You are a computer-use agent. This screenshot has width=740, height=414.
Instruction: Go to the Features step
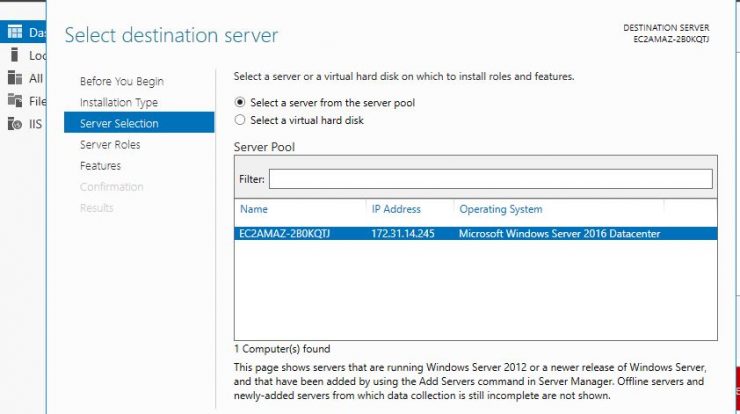[101, 166]
